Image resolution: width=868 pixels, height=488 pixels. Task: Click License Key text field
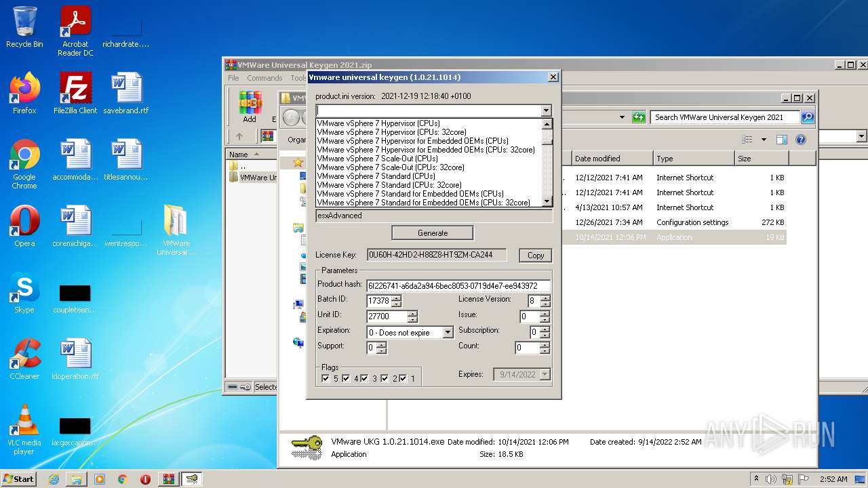(x=437, y=255)
